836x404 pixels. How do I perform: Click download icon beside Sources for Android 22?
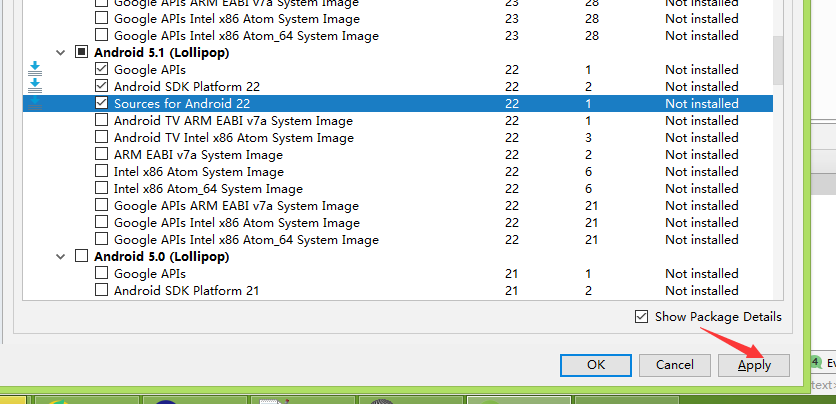click(x=35, y=103)
